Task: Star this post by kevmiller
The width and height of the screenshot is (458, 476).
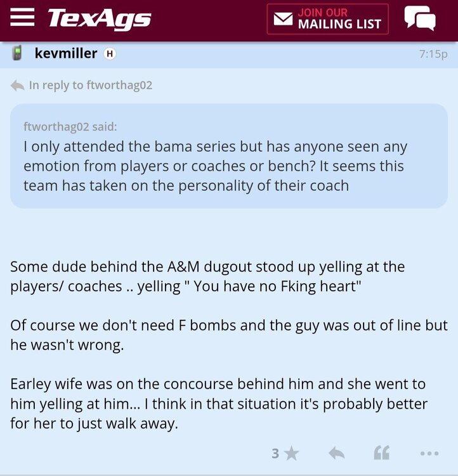Action: (x=291, y=453)
